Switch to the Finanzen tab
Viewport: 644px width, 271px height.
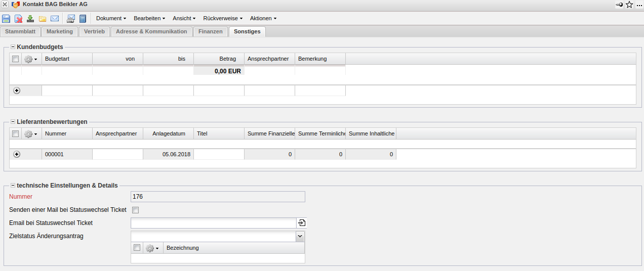(x=210, y=31)
